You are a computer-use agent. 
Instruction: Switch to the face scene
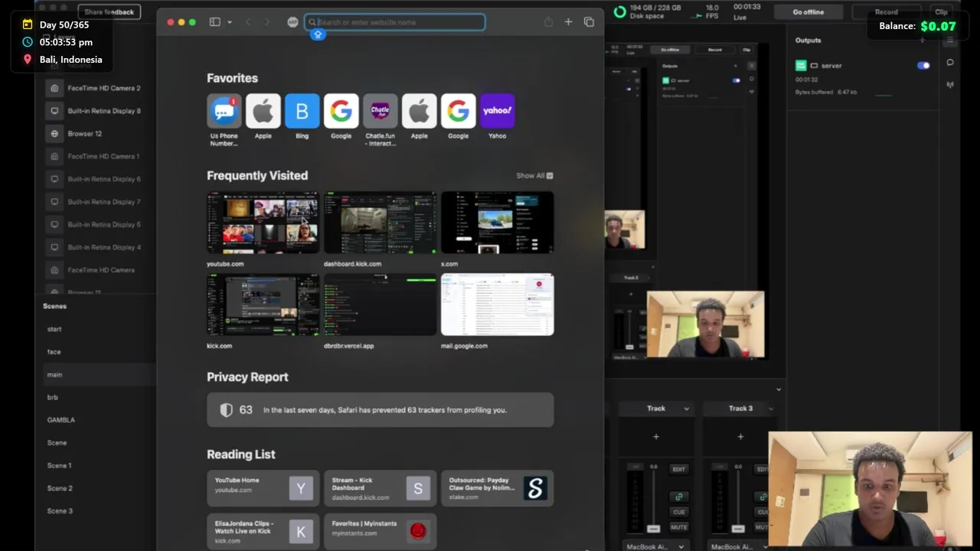pyautogui.click(x=54, y=352)
